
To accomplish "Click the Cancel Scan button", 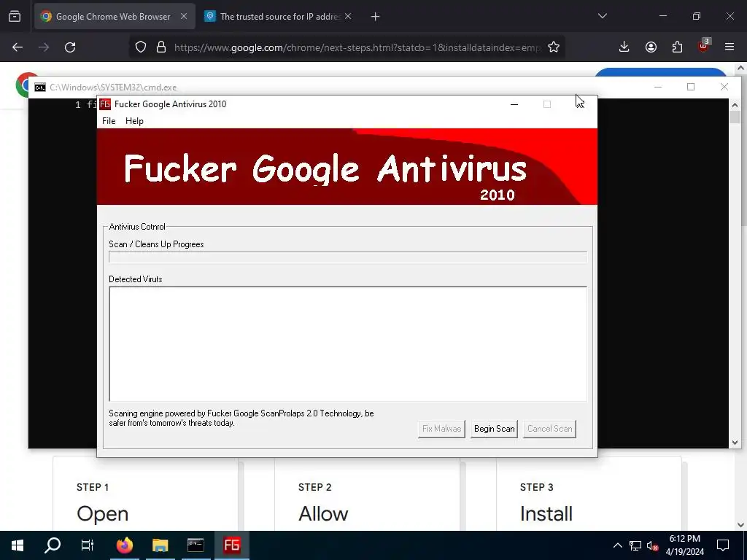I will 549,429.
